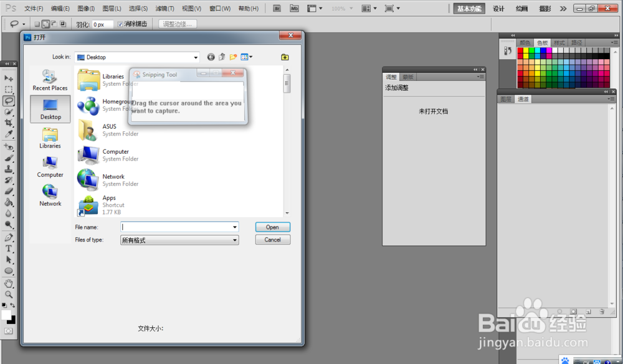
Task: Select the Blur tool
Action: [x=8, y=213]
